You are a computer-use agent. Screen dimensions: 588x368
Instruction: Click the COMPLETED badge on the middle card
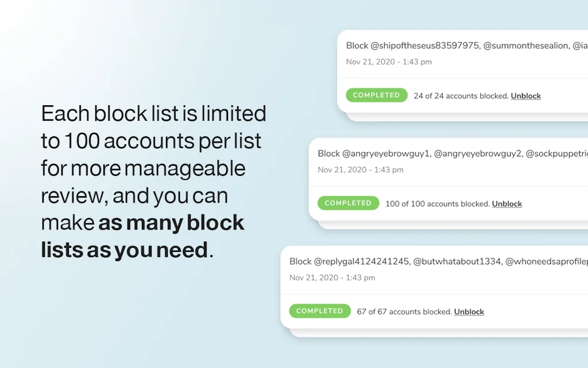pos(348,203)
